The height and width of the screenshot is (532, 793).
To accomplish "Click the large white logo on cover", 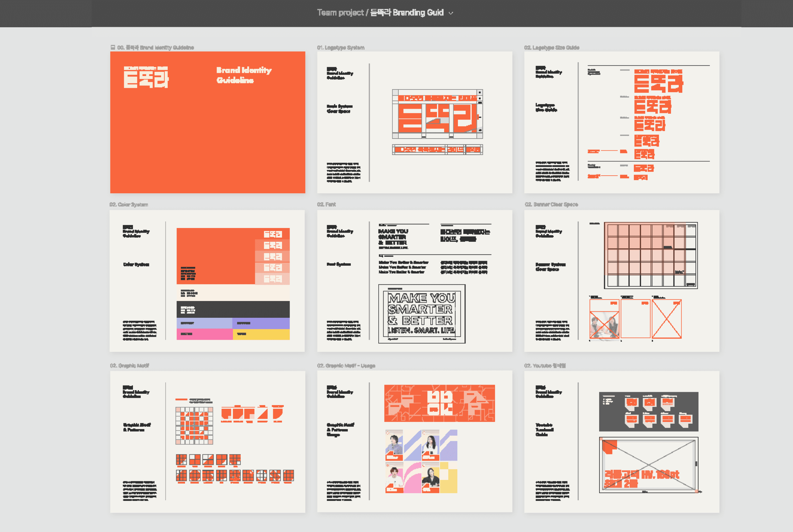I will [146, 78].
